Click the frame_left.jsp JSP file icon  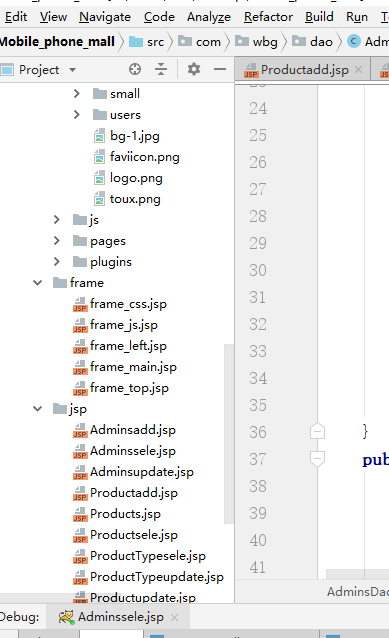pyautogui.click(x=80, y=347)
